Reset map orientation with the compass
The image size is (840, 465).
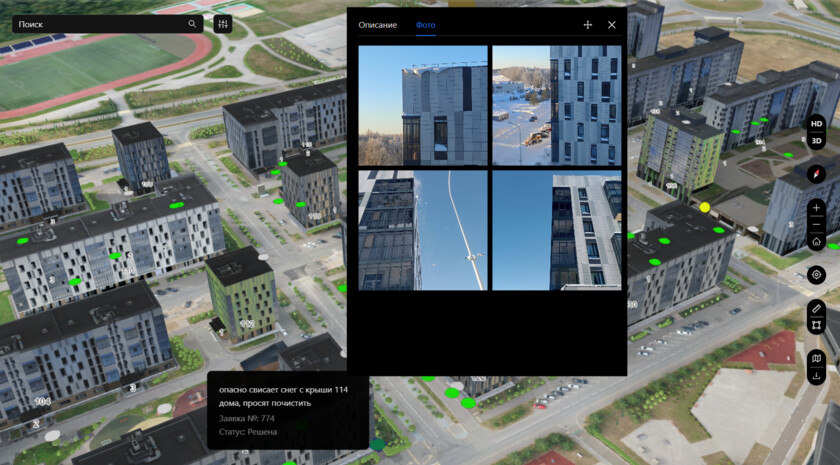point(816,173)
